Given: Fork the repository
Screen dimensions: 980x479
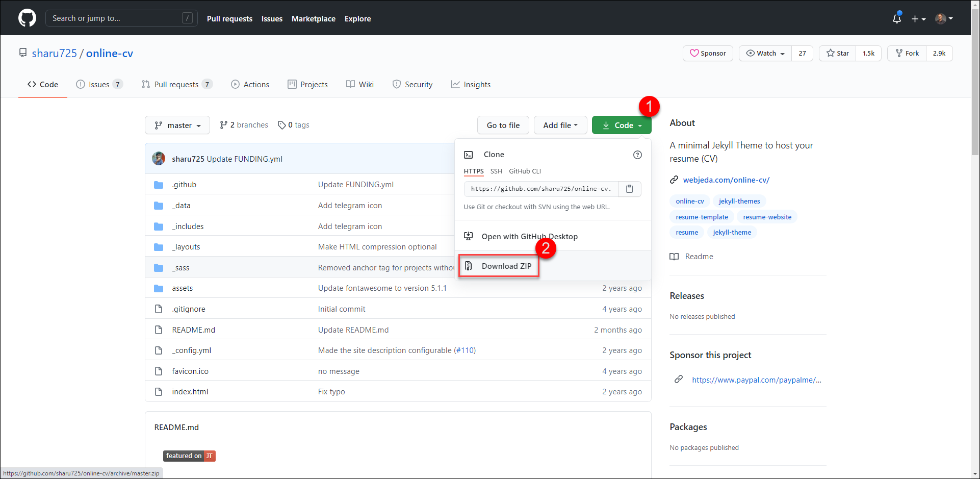Looking at the screenshot, I should pos(907,53).
